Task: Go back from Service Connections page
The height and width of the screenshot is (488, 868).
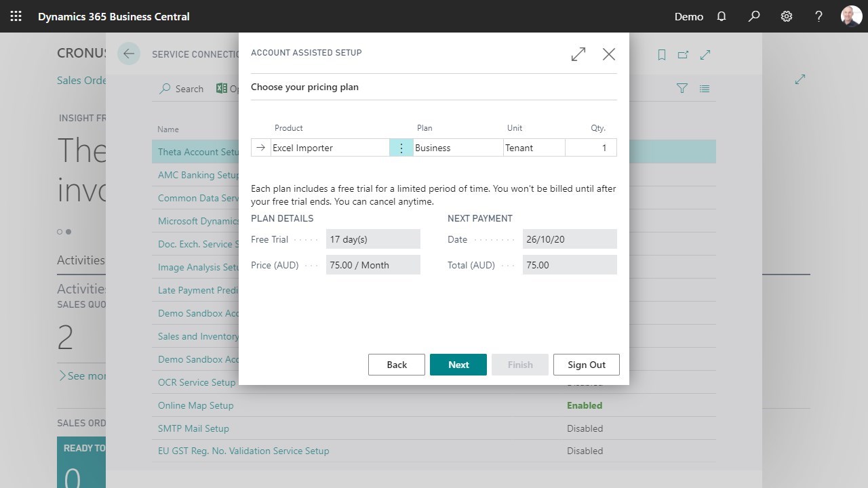Action: point(129,54)
